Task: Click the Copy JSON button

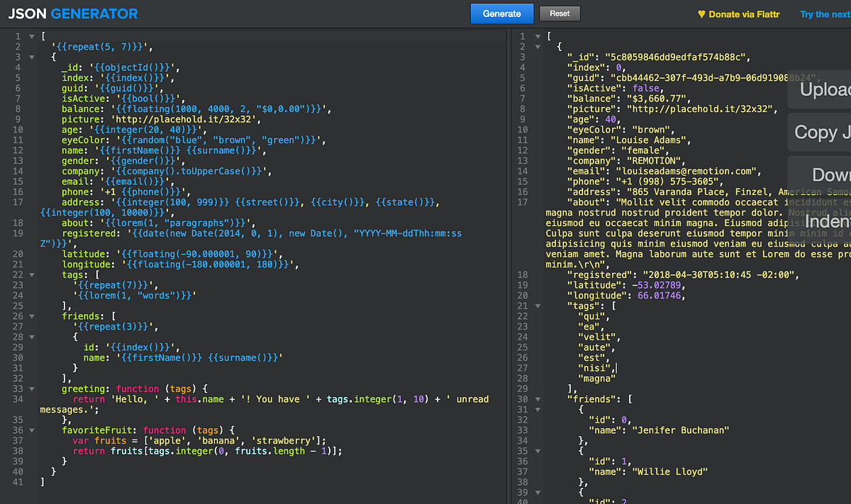Action: pos(820,133)
